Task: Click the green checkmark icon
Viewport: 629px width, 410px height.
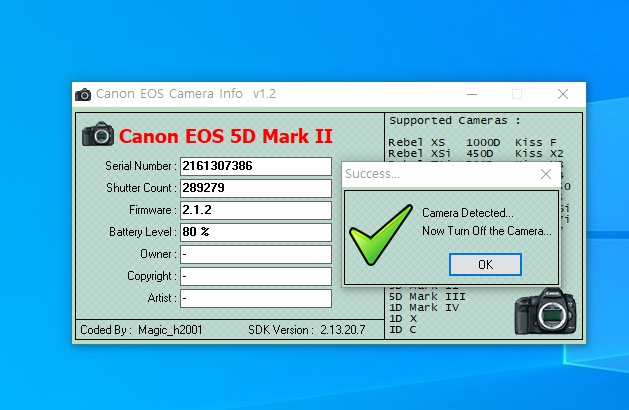Action: (381, 235)
